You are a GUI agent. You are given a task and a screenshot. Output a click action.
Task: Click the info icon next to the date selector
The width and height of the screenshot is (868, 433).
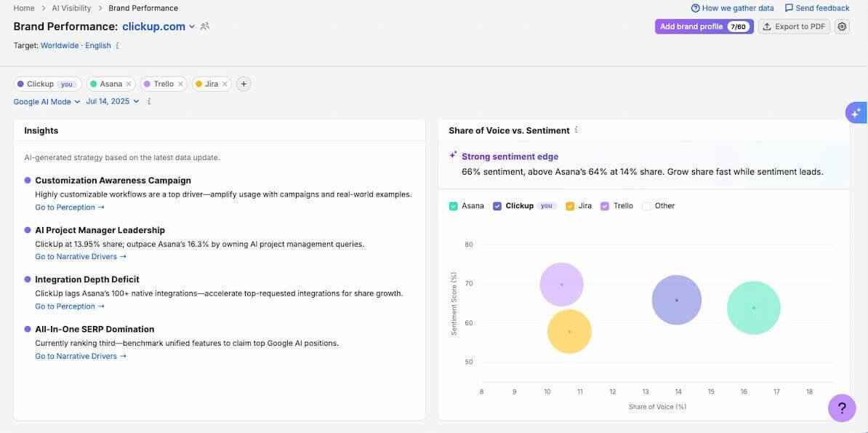(149, 101)
